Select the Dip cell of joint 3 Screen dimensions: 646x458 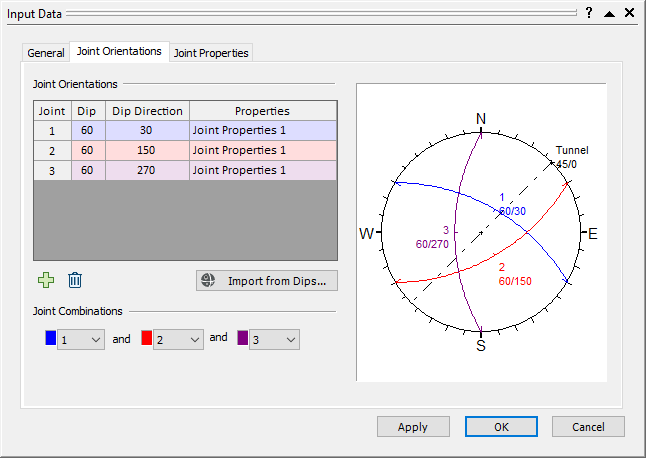[88, 170]
